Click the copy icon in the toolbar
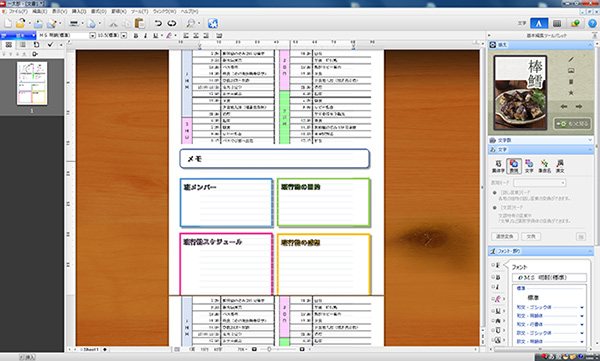This screenshot has height=361, width=600. (x=127, y=23)
